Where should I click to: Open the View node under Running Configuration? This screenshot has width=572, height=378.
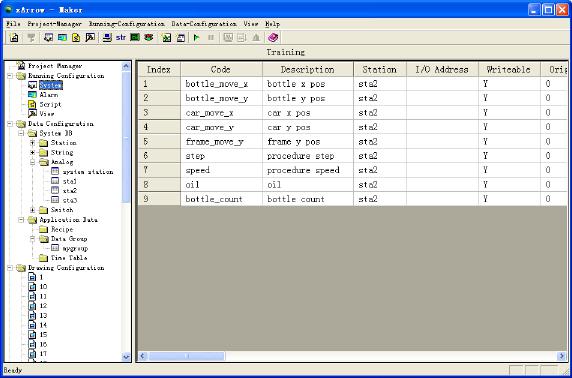47,114
